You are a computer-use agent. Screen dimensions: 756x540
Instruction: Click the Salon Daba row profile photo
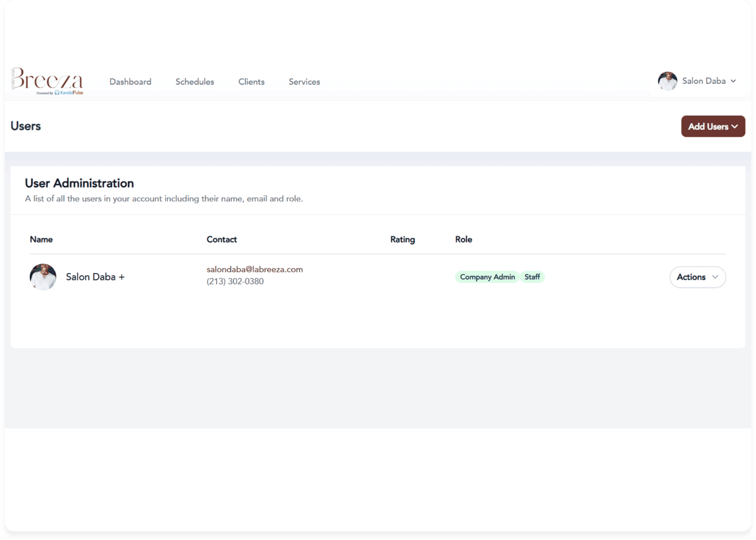(x=43, y=277)
